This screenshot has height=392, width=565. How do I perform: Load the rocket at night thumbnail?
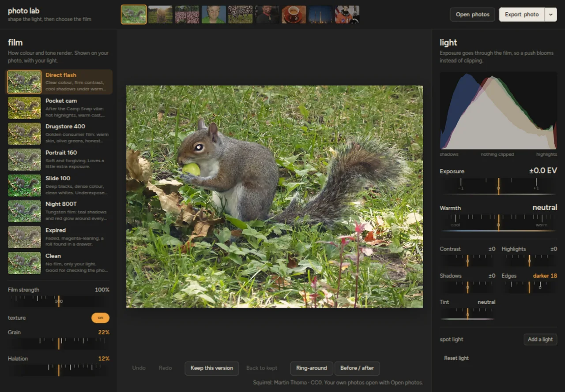pyautogui.click(x=320, y=15)
